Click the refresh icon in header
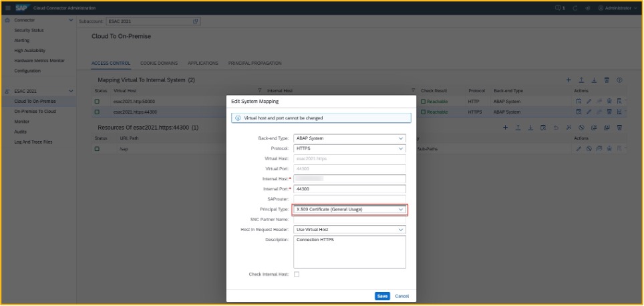The height and width of the screenshot is (306, 644). click(x=575, y=8)
